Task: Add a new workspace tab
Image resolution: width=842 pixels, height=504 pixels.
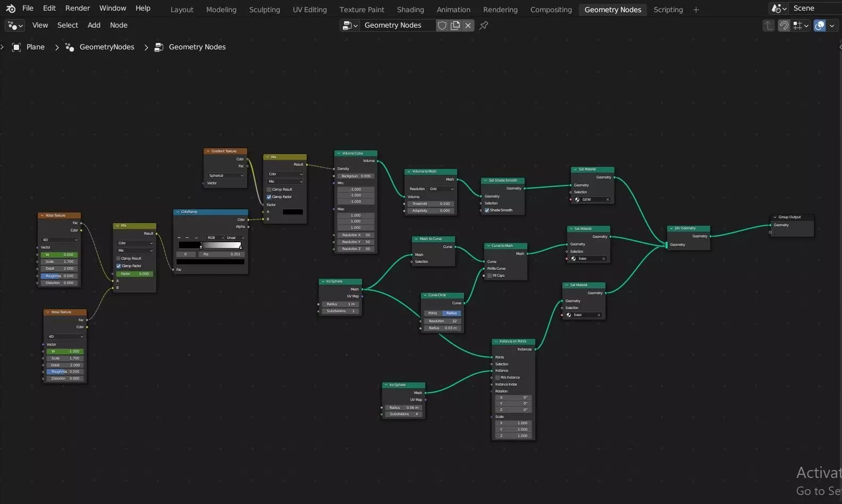Action: click(696, 10)
